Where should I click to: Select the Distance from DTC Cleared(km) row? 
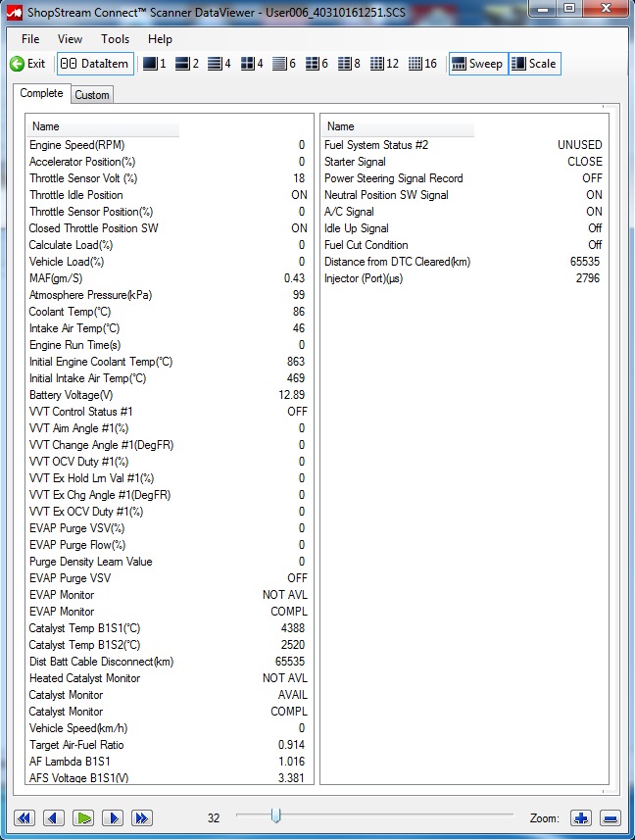(464, 262)
